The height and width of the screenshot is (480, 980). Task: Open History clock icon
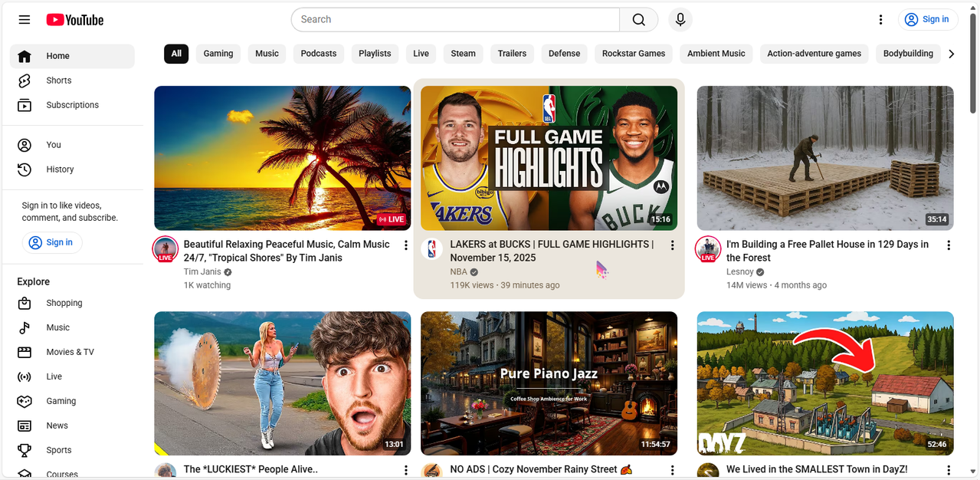coord(25,169)
